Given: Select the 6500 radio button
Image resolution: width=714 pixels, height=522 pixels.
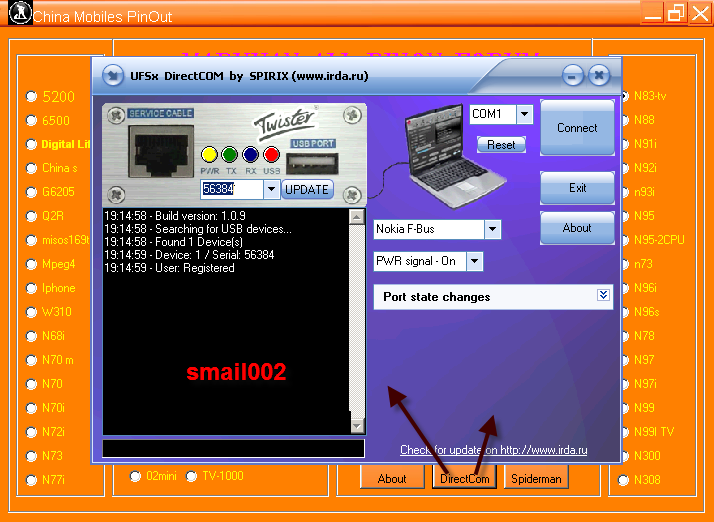Looking at the screenshot, I should [x=31, y=121].
